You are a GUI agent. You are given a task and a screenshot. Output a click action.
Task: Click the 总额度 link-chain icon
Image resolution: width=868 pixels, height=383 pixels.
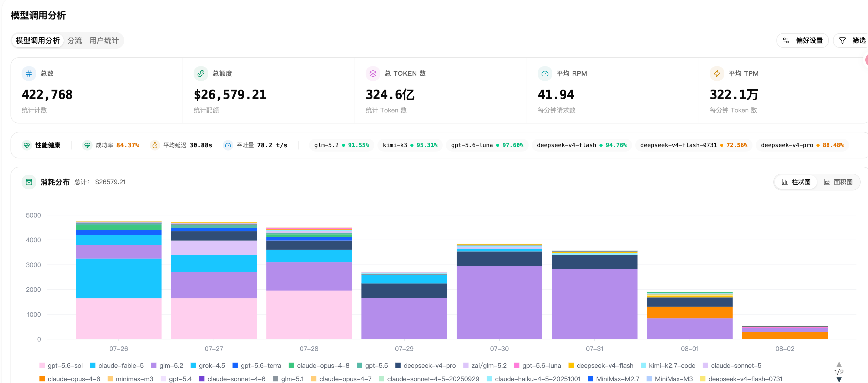[x=201, y=73]
